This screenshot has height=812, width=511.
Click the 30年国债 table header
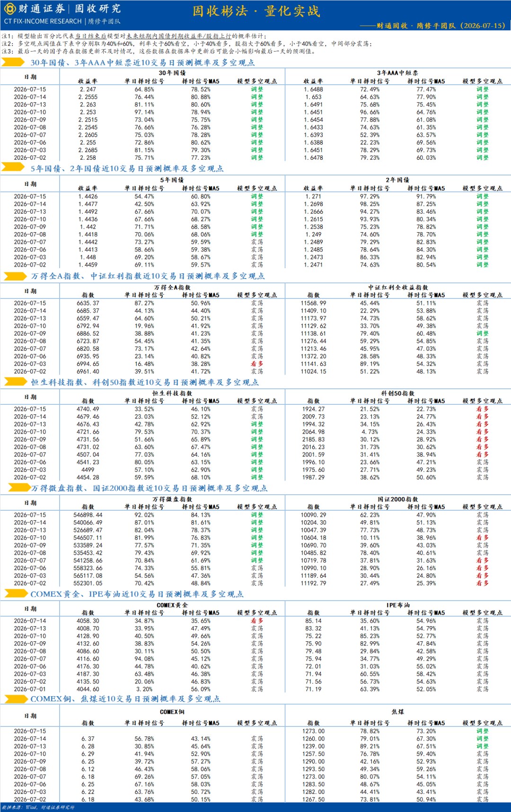[172, 73]
